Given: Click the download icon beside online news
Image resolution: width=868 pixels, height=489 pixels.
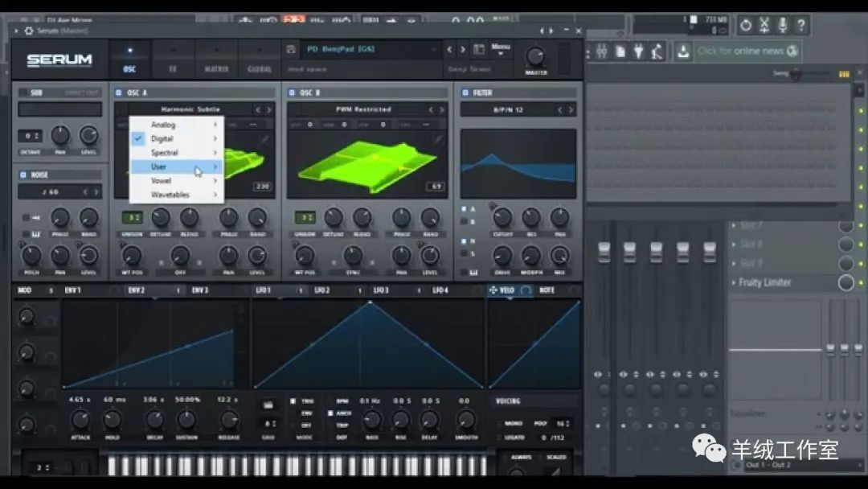Looking at the screenshot, I should point(682,51).
